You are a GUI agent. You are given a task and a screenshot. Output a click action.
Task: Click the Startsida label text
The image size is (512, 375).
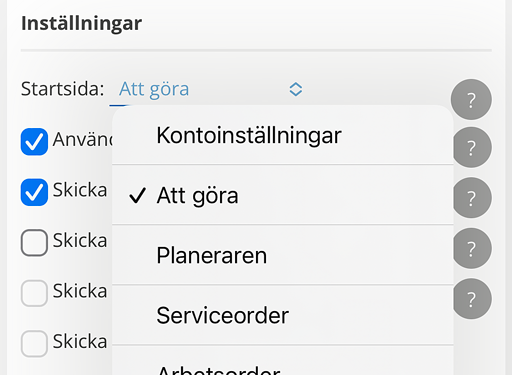tap(63, 89)
